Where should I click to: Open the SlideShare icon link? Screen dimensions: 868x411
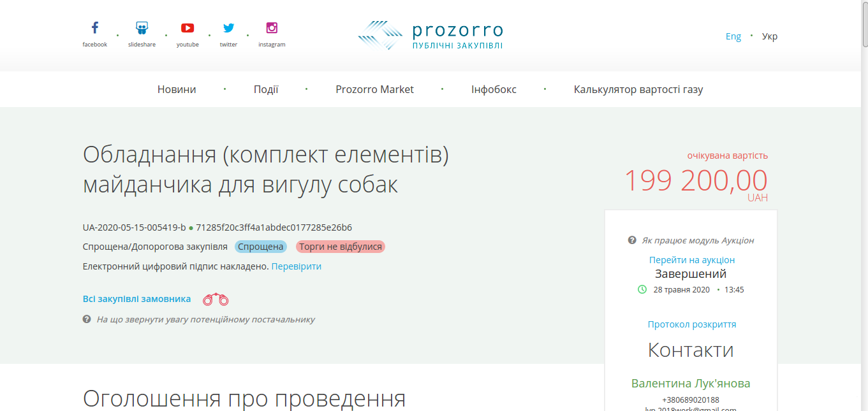click(x=142, y=28)
